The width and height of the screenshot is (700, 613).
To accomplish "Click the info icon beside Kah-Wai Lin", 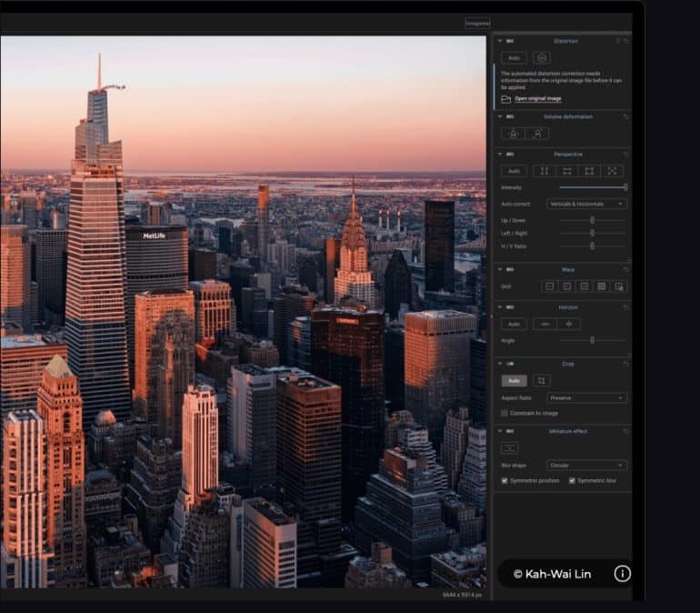I will [x=622, y=573].
